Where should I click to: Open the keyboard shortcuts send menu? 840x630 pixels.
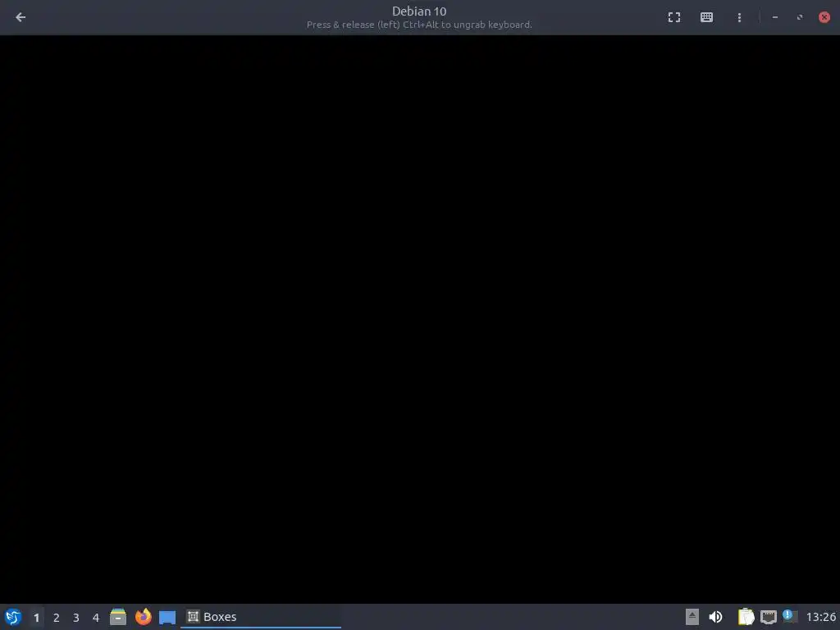point(706,17)
